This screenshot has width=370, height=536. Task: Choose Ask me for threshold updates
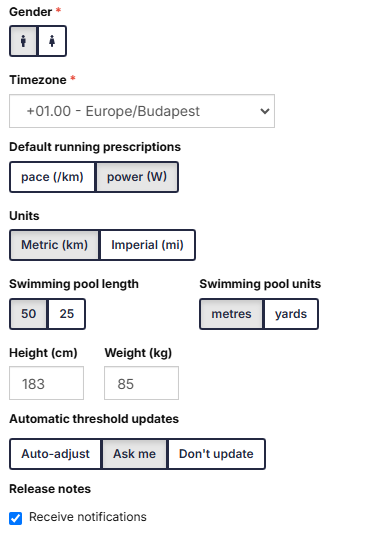134,454
